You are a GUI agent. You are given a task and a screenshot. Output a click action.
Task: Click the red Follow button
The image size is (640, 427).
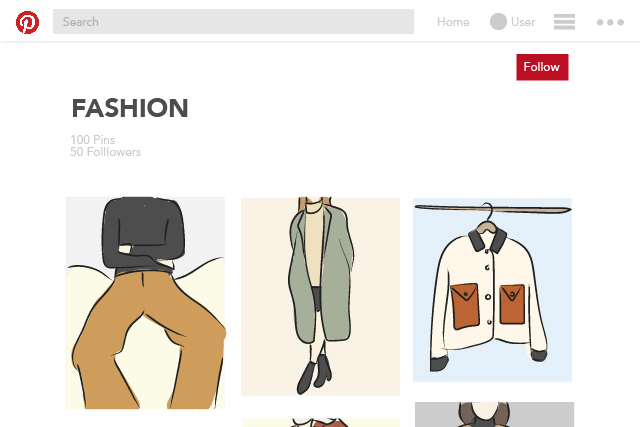pyautogui.click(x=542, y=67)
